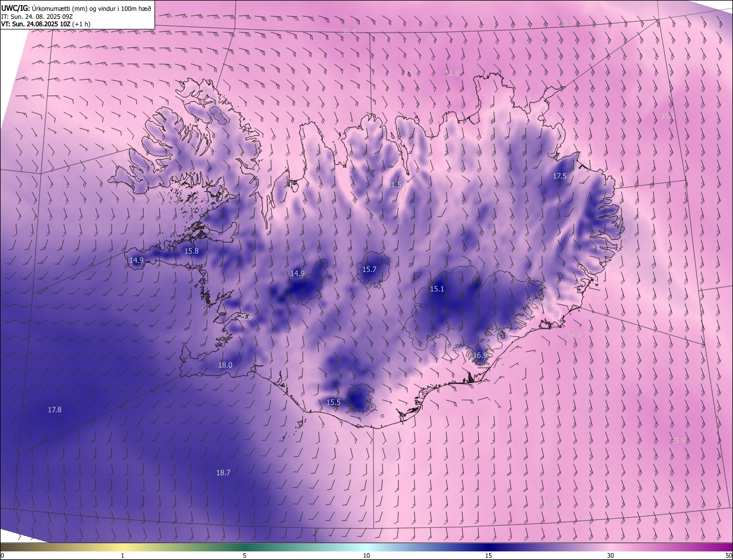The height and width of the screenshot is (560, 733).
Task: Click the 0 tick on the color scale
Action: pos(2,555)
